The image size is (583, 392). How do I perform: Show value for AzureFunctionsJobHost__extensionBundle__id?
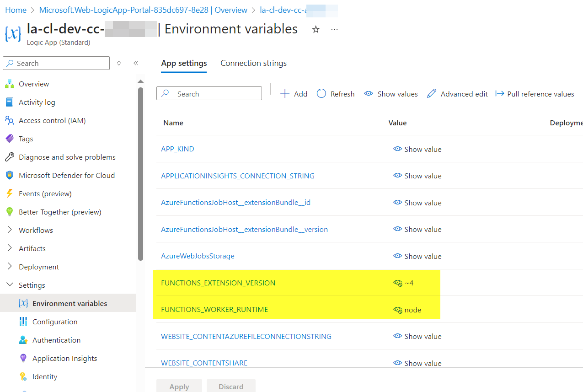coord(417,203)
